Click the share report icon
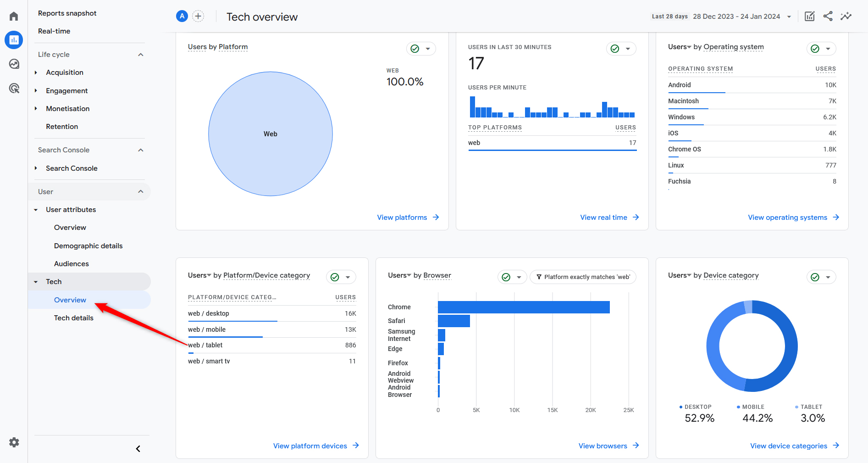Viewport: 868px width, 463px height. [828, 16]
